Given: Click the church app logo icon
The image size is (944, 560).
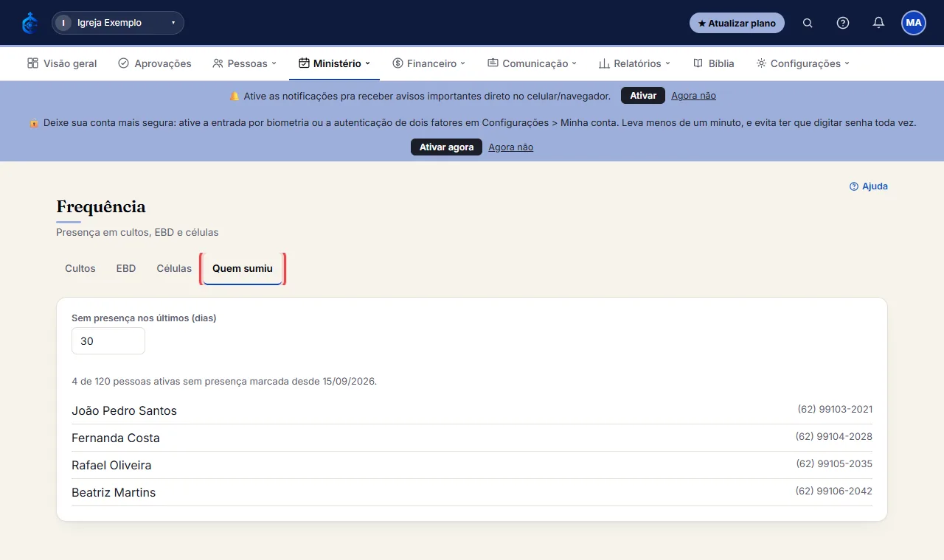Looking at the screenshot, I should (x=29, y=23).
